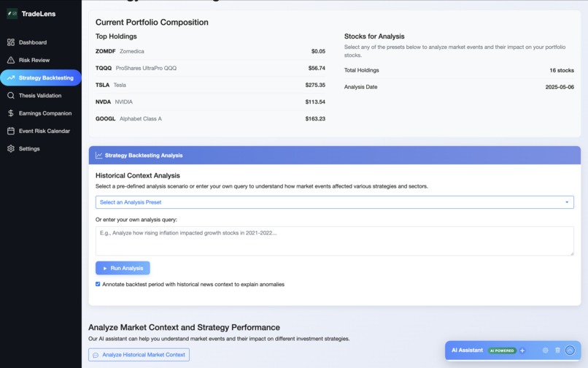588x368 pixels.
Task: Click the AI Assistant title
Action: click(x=467, y=350)
